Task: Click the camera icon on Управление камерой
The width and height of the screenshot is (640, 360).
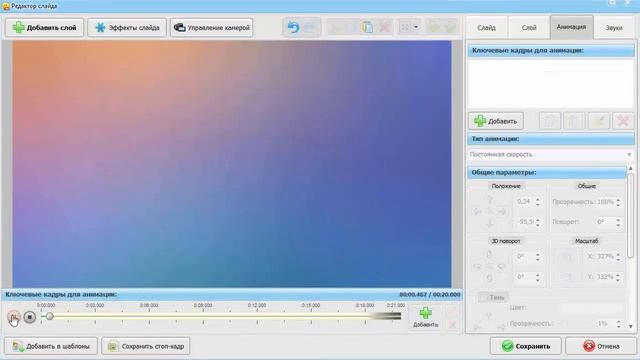Action: (180, 27)
